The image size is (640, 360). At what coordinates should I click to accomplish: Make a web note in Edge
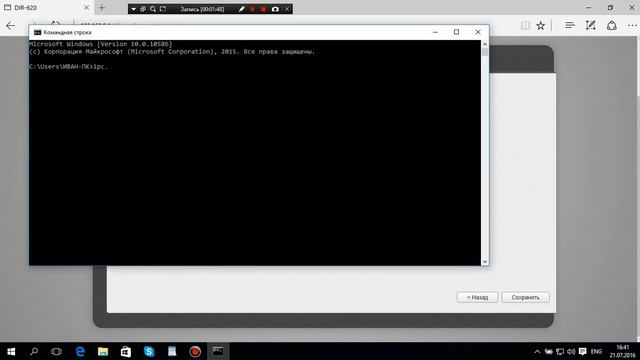591,26
